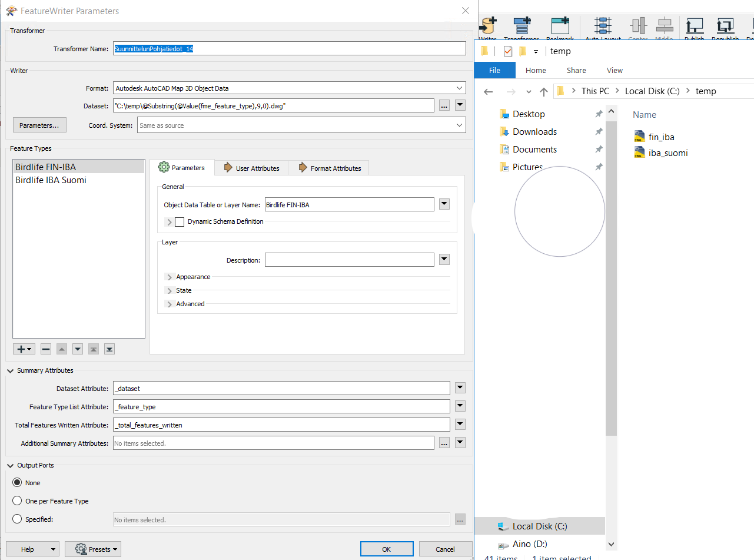Move the feature type to the bottom

109,349
